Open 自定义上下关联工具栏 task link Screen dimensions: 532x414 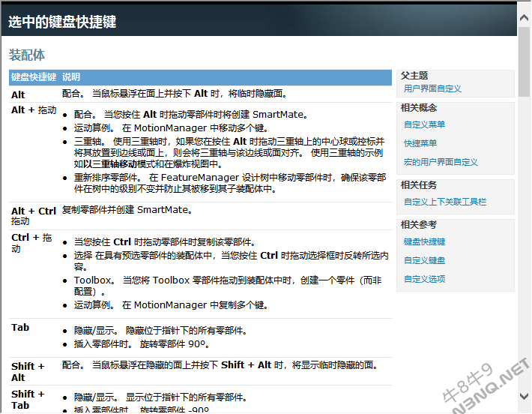pos(445,202)
